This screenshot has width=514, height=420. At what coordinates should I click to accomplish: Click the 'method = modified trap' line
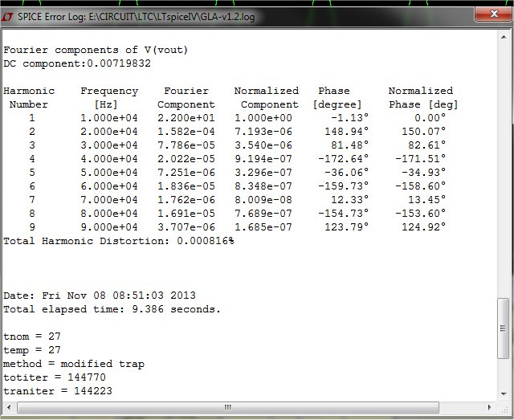point(74,364)
